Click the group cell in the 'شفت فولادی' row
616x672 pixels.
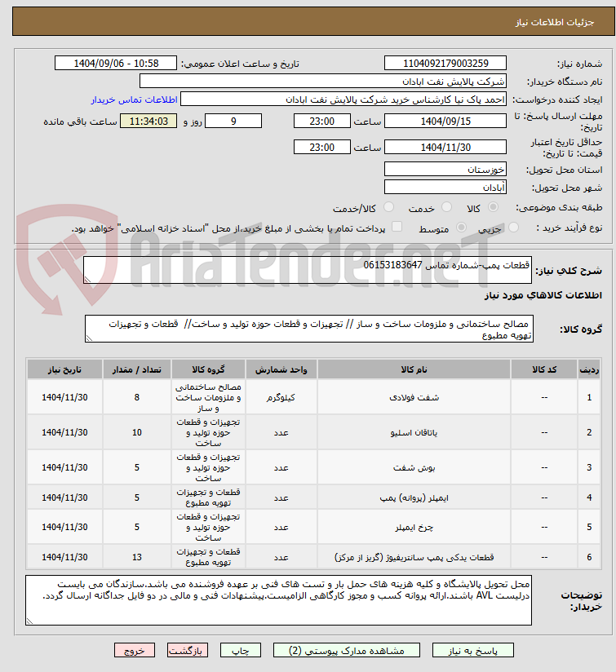(x=208, y=397)
